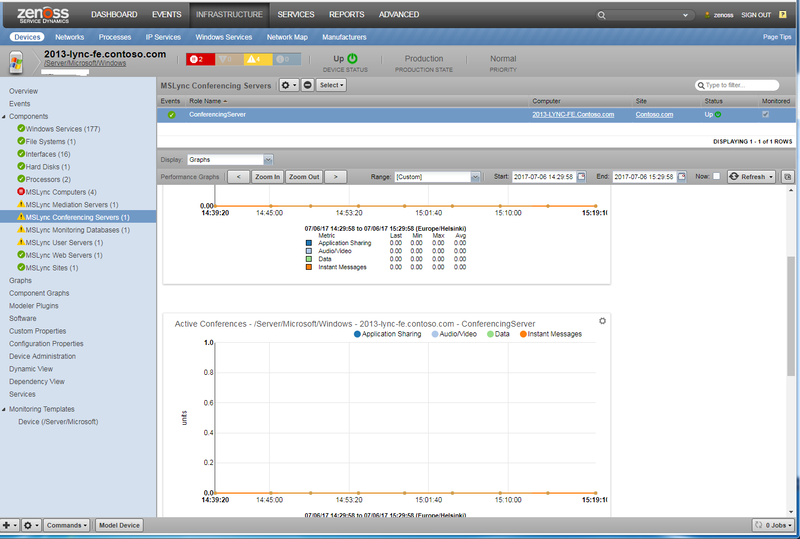Open the Start date calendar picker
The image size is (800, 539).
(581, 177)
